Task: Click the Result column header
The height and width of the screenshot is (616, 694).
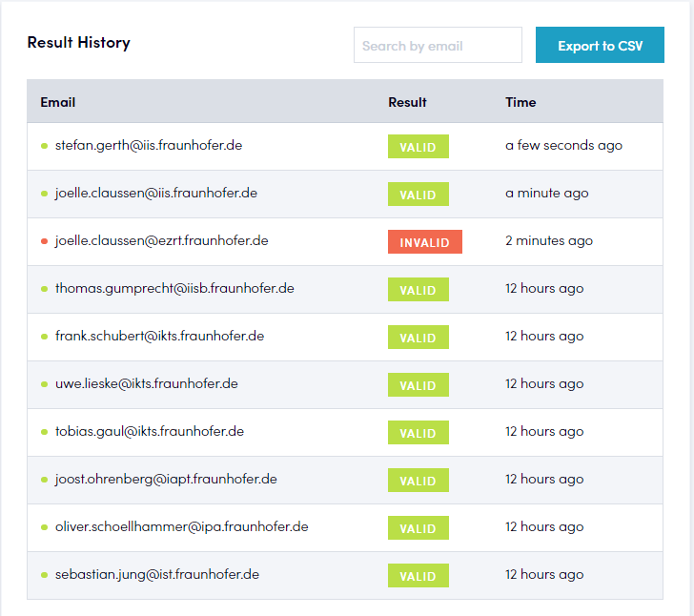Action: point(407,102)
